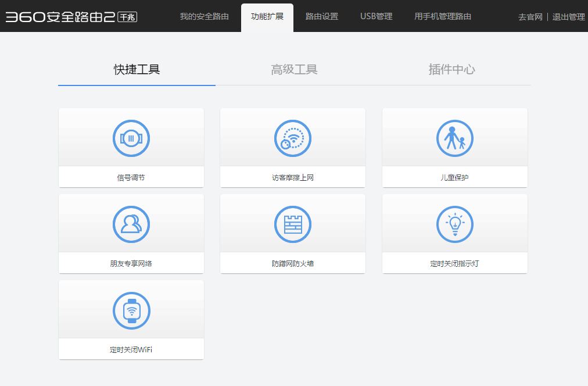Open the USB管理 section

click(x=375, y=17)
